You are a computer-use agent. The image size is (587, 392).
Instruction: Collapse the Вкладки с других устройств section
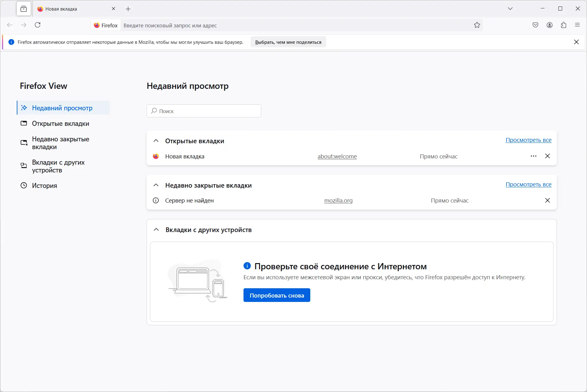156,230
